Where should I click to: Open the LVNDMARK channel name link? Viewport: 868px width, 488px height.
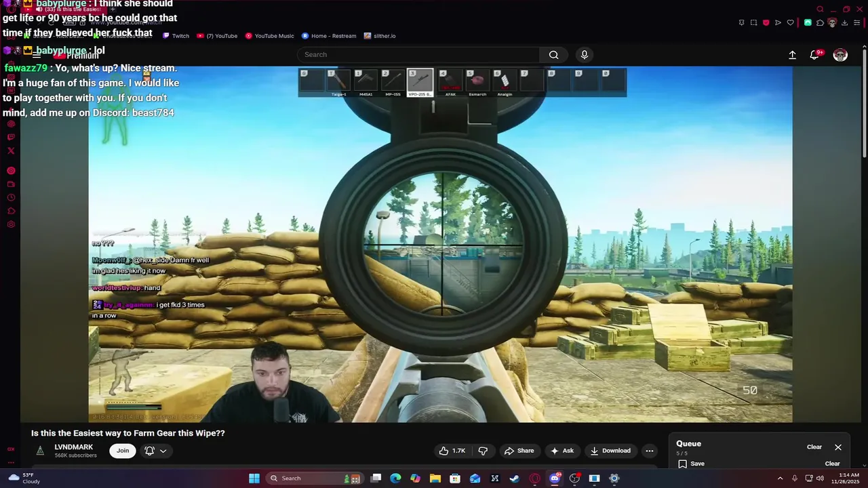[x=74, y=447]
